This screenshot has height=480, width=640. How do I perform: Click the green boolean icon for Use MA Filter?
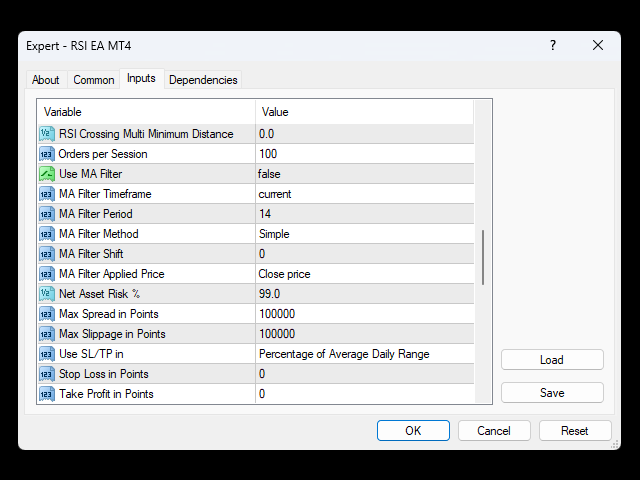point(47,174)
